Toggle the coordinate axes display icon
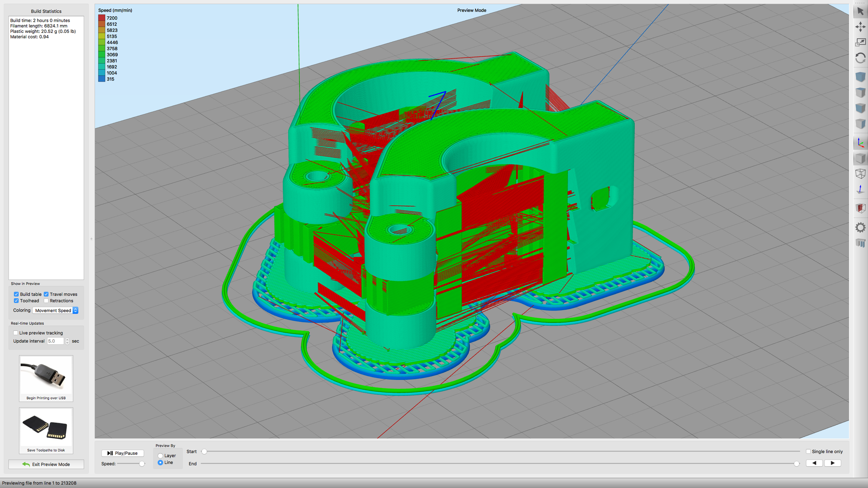868x488 pixels. [860, 143]
